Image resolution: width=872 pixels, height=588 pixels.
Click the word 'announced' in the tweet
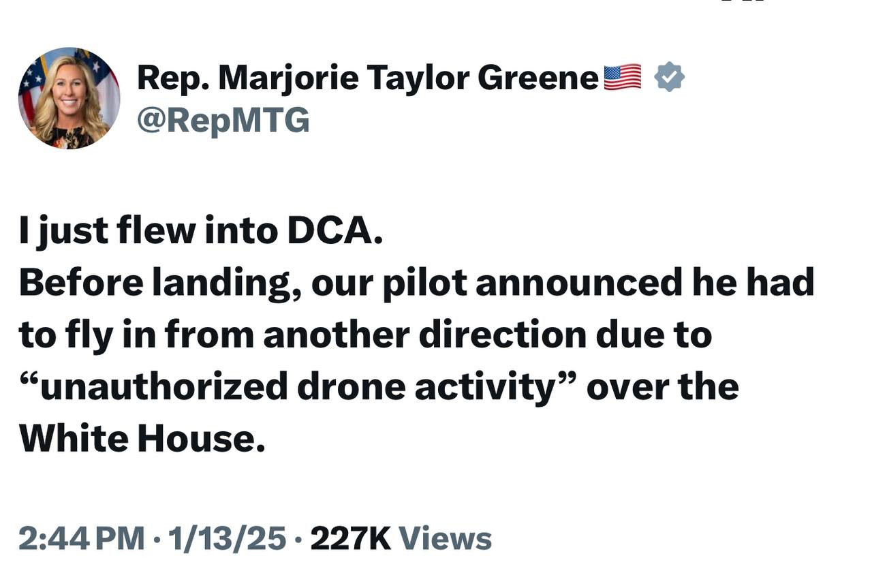[579, 283]
